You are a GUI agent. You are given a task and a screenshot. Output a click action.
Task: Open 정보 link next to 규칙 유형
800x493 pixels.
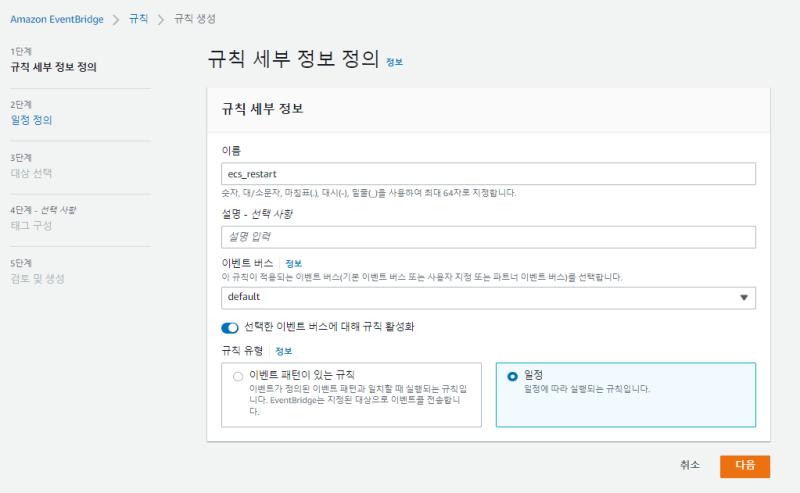coord(284,351)
